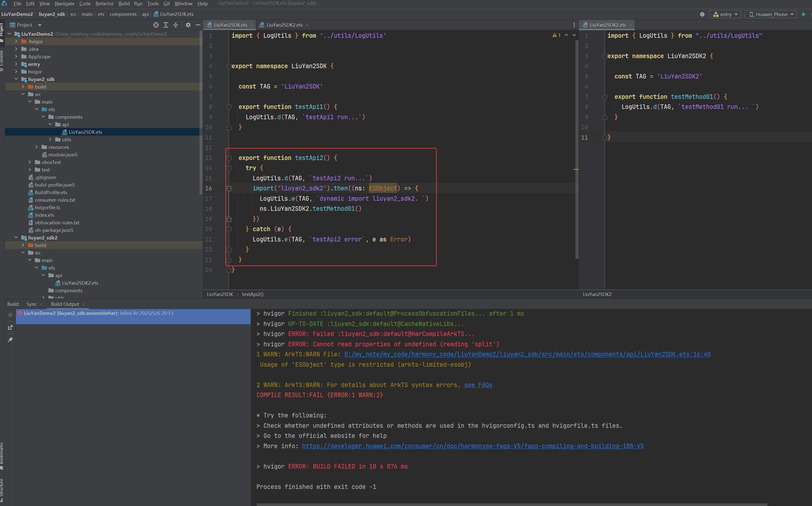Viewport: 812px width, 506px height.
Task: Open the Tools menu
Action: click(x=153, y=4)
